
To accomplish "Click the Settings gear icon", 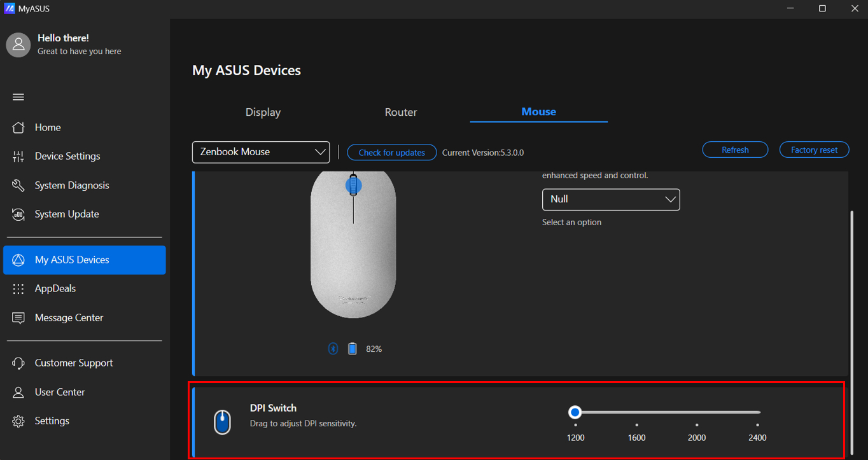I will (x=18, y=421).
